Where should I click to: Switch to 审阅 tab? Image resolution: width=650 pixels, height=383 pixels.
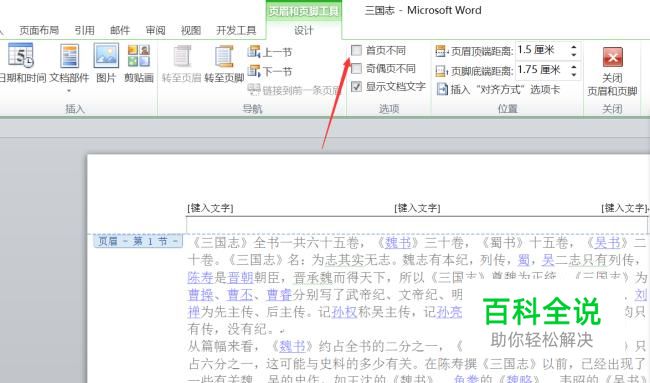click(x=156, y=30)
